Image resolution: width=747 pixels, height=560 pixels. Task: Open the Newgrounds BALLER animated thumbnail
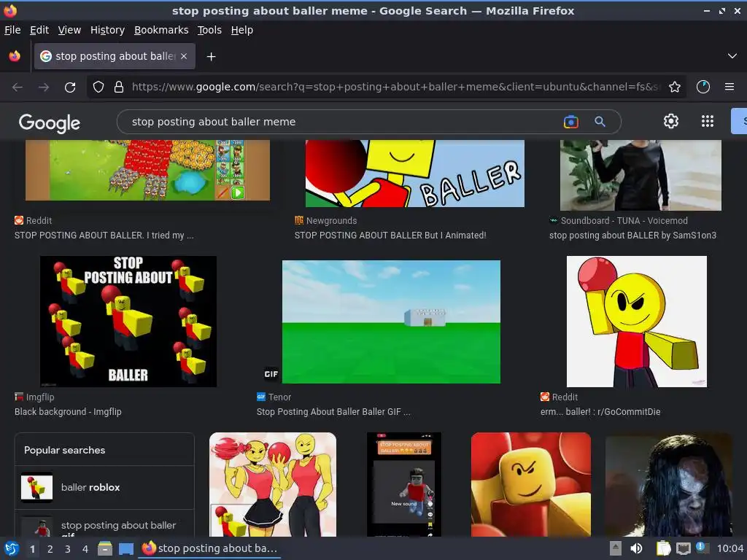click(x=414, y=174)
